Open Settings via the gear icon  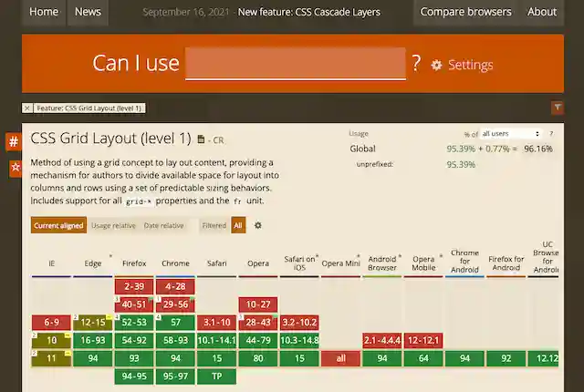pos(436,65)
